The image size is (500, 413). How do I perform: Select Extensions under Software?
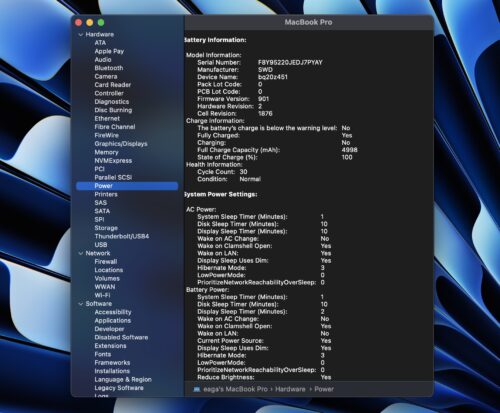(x=110, y=346)
